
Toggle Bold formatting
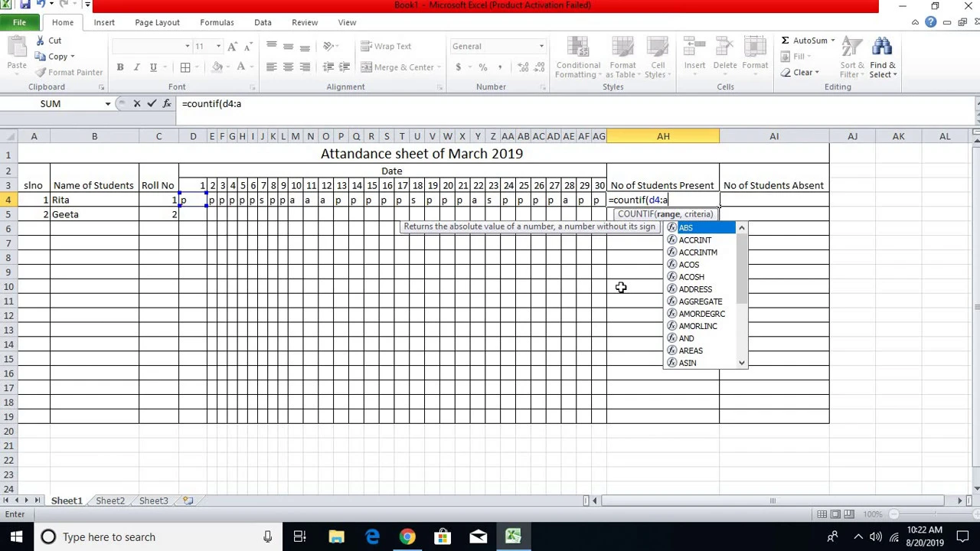(120, 67)
